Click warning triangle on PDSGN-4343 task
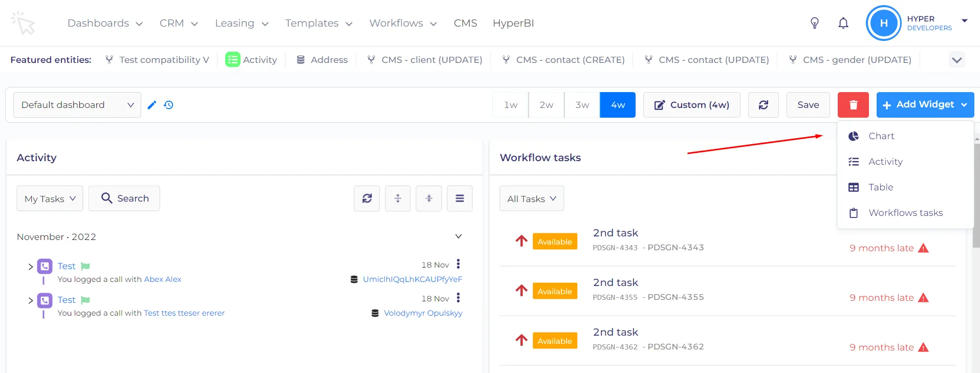Viewport: 980px width, 373px height. coord(923,248)
